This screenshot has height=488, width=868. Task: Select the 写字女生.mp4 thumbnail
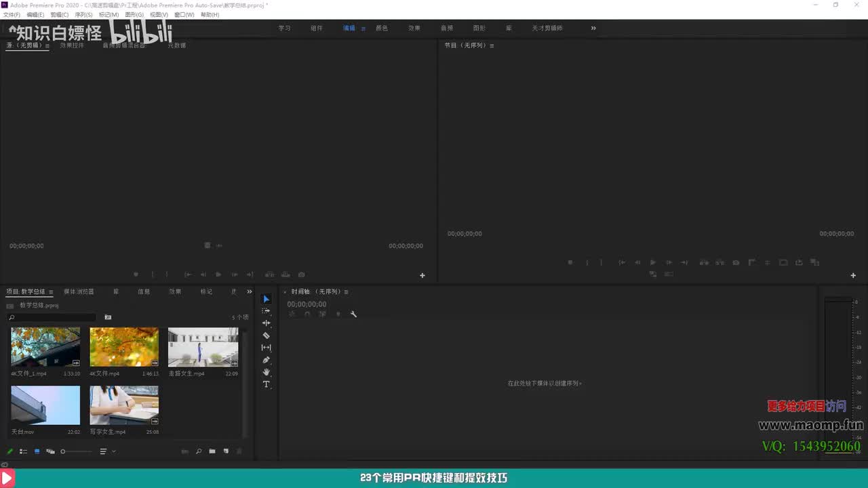click(124, 405)
